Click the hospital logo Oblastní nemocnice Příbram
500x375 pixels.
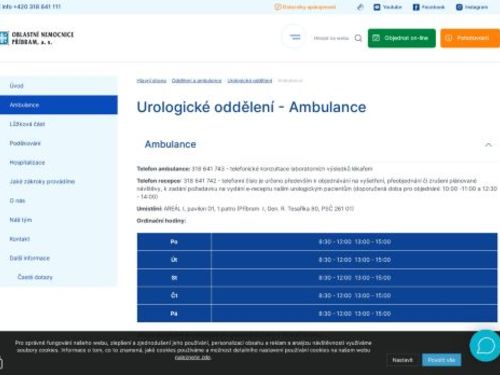pyautogui.click(x=37, y=38)
